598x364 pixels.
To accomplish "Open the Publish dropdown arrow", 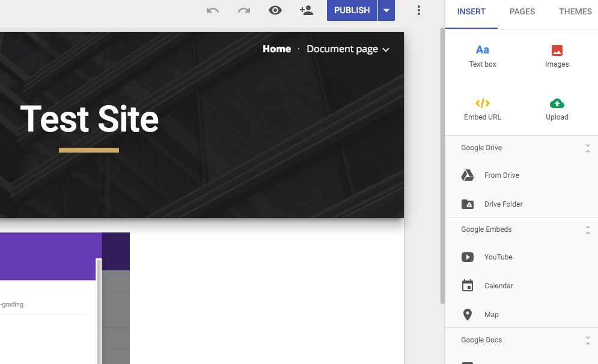I will [x=386, y=10].
